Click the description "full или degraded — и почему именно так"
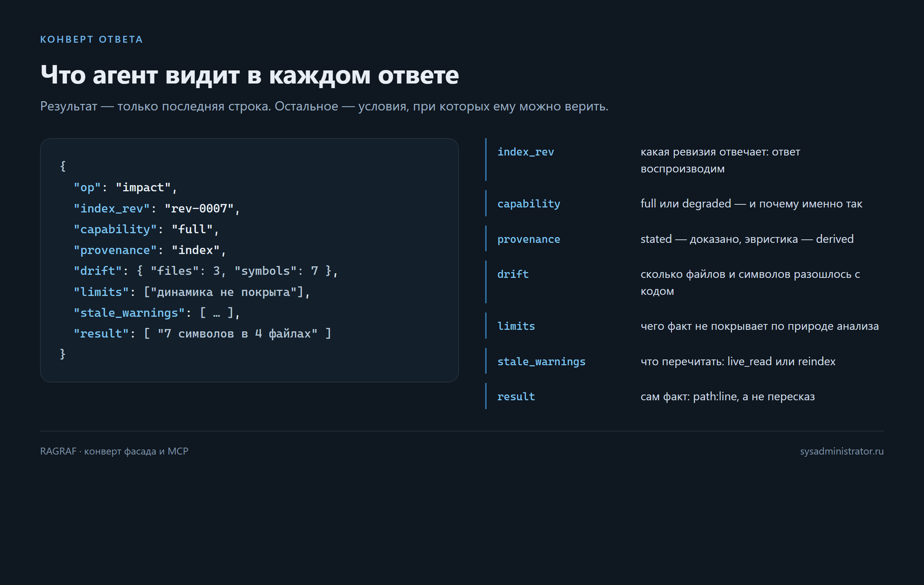This screenshot has height=585, width=924. [751, 204]
